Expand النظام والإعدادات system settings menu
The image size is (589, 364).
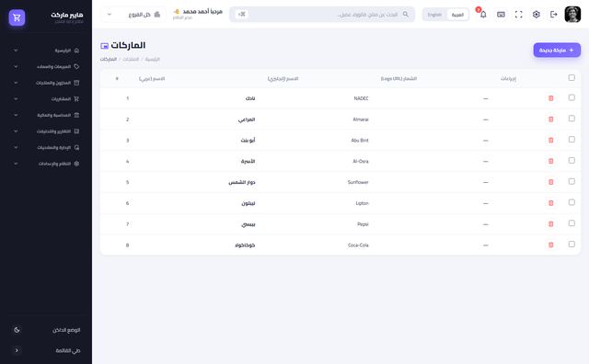pos(46,164)
